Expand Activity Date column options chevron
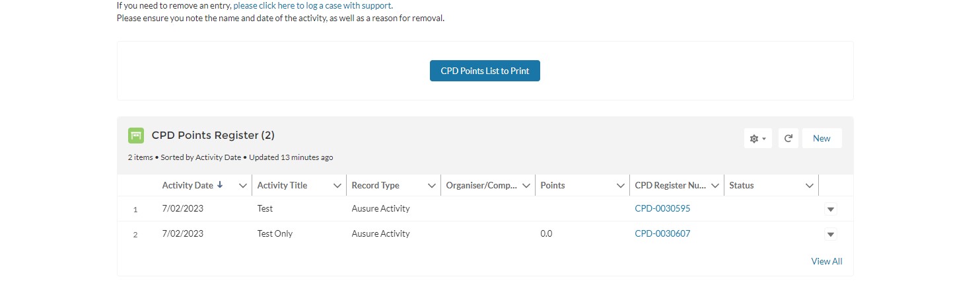This screenshot has width=980, height=281. coord(243,186)
